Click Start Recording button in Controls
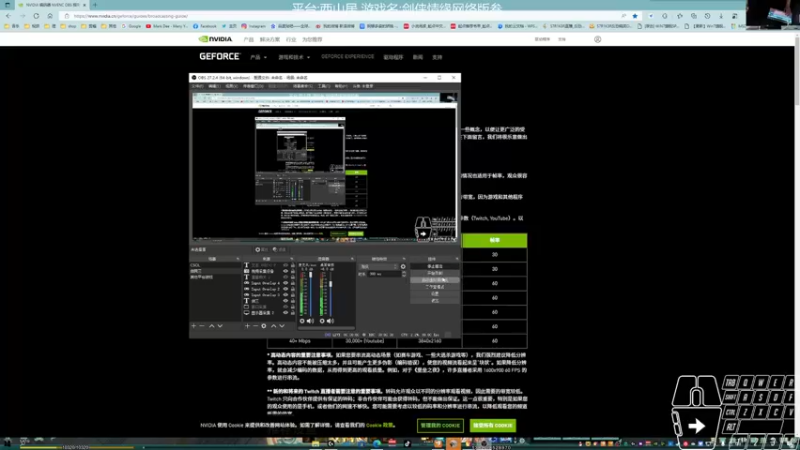The height and width of the screenshot is (450, 800). tap(435, 273)
